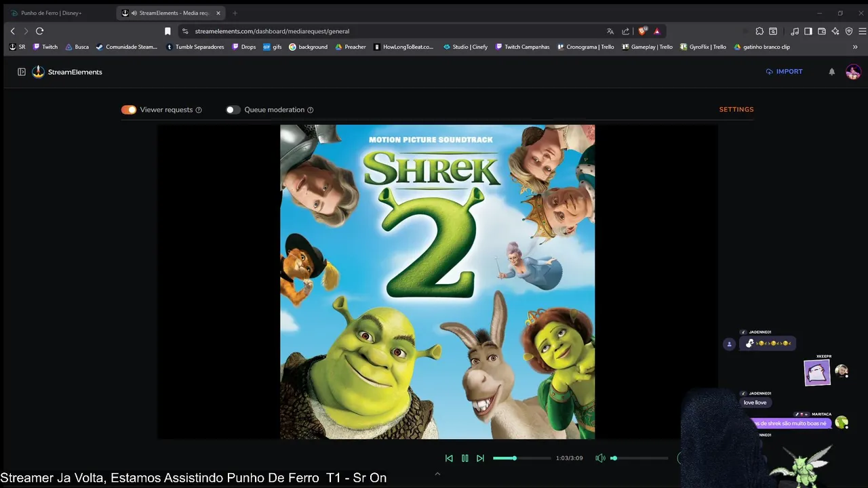The width and height of the screenshot is (868, 488).
Task: Open the media control music note icon
Action: (795, 31)
